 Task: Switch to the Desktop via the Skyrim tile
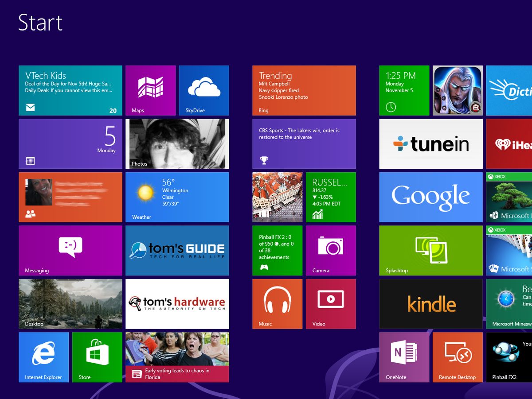click(x=70, y=304)
